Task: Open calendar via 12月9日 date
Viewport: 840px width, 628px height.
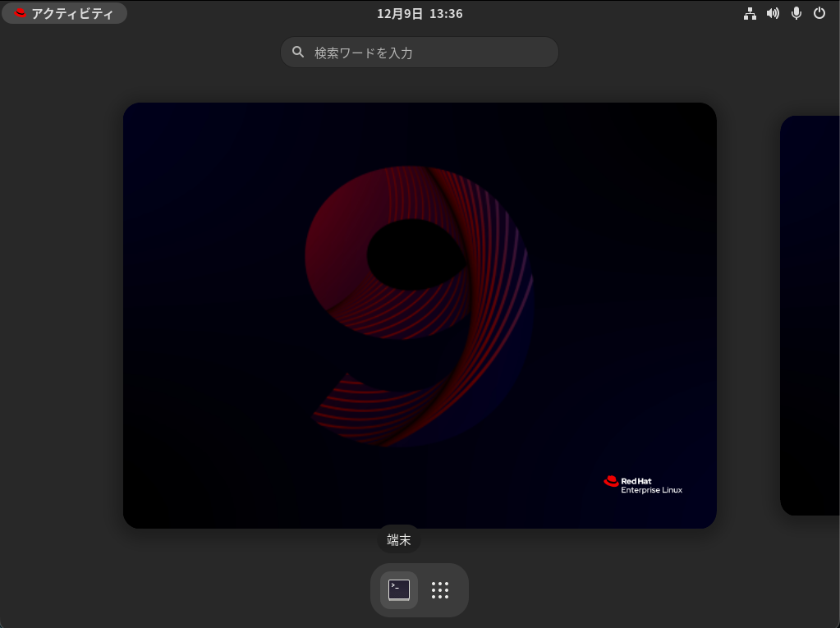Action: pos(400,13)
